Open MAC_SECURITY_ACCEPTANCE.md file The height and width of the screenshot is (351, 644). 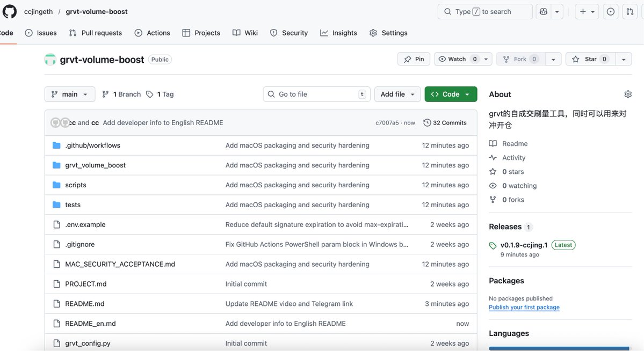pos(120,264)
